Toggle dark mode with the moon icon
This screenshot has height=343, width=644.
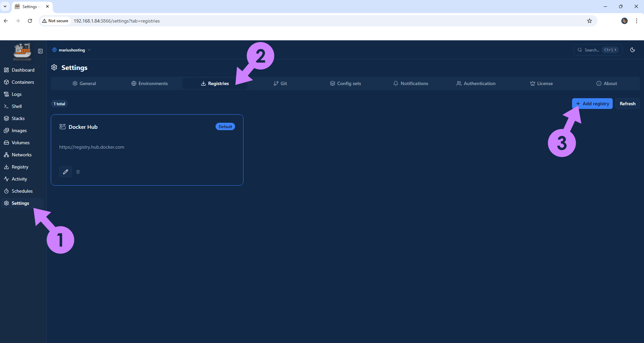[633, 50]
